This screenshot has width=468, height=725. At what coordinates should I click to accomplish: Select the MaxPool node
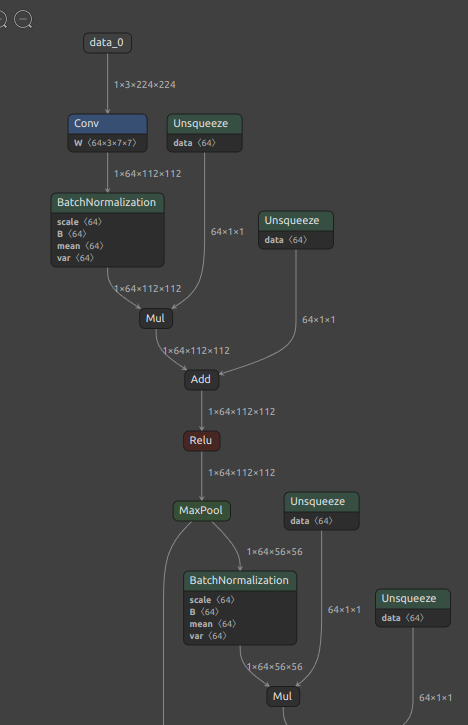click(x=202, y=511)
